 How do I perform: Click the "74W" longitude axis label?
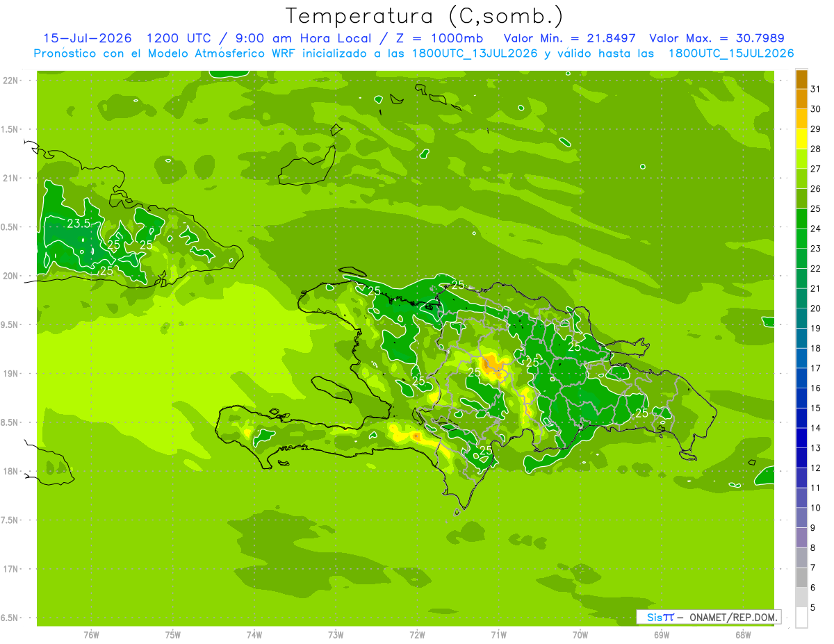tap(254, 634)
